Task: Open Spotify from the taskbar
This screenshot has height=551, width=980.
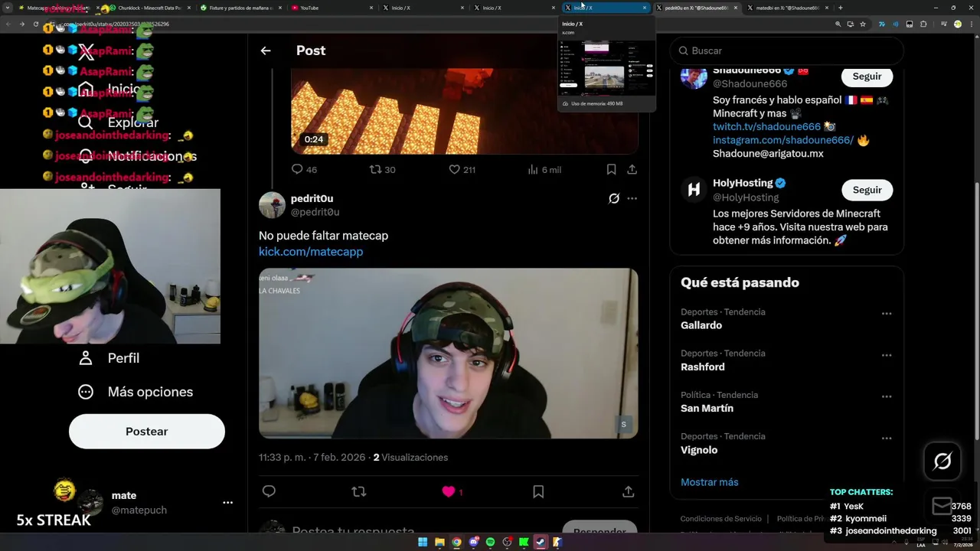Action: (490, 543)
